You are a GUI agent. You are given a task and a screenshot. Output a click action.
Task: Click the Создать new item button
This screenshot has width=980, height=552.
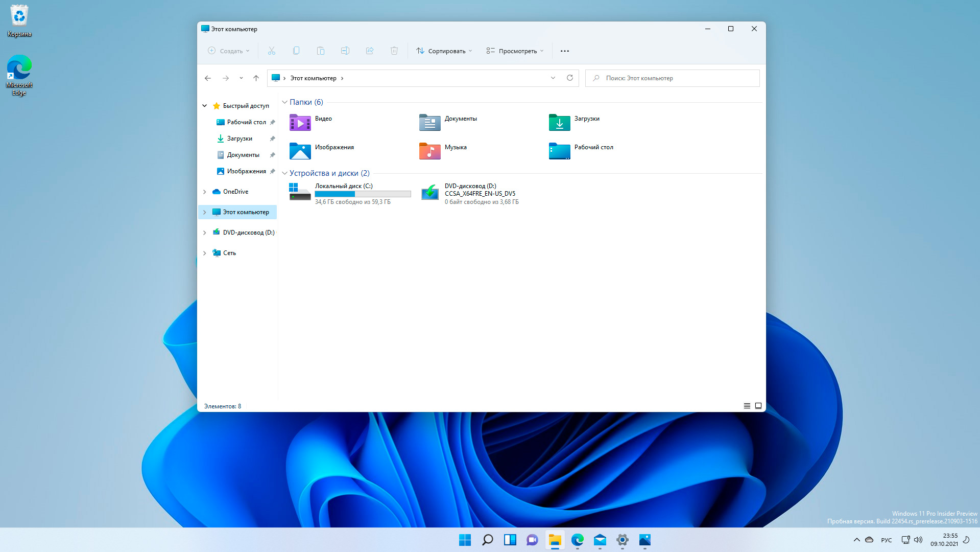pos(229,51)
